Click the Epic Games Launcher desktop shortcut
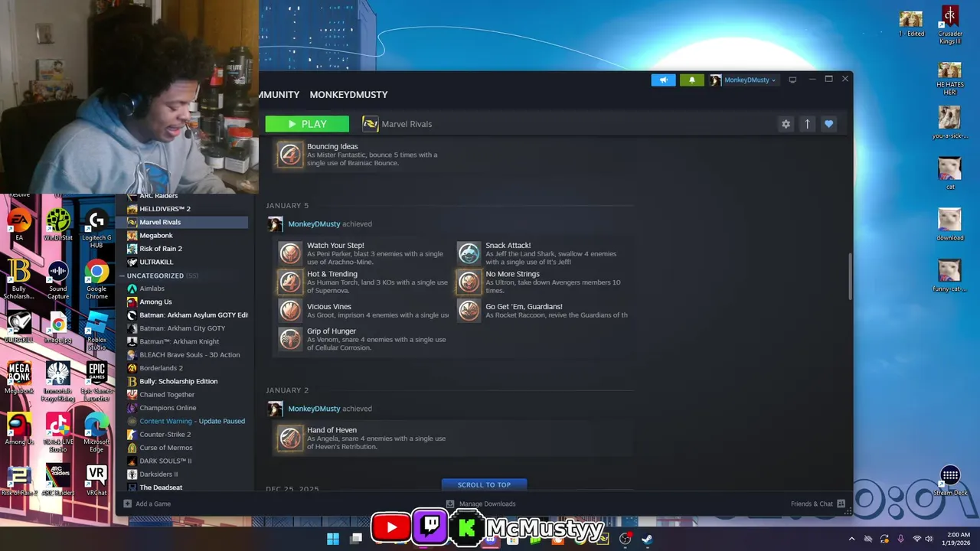Screen dimensions: 980x551 tap(96, 382)
